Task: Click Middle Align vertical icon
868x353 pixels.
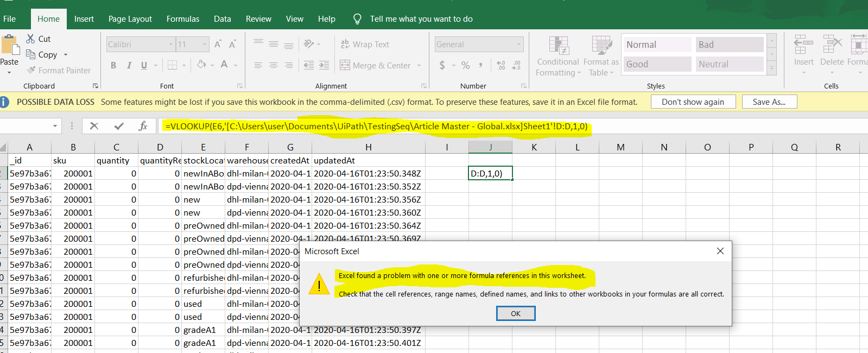Action: click(x=274, y=44)
